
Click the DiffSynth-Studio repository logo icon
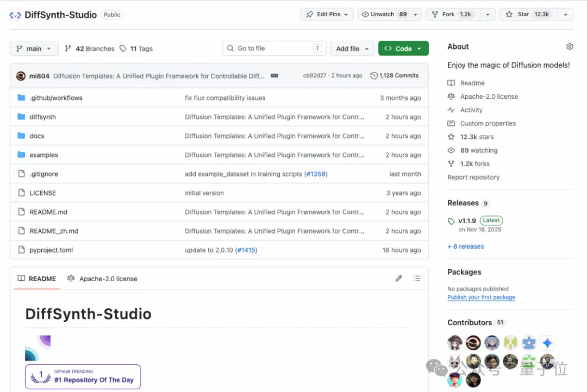coord(15,15)
